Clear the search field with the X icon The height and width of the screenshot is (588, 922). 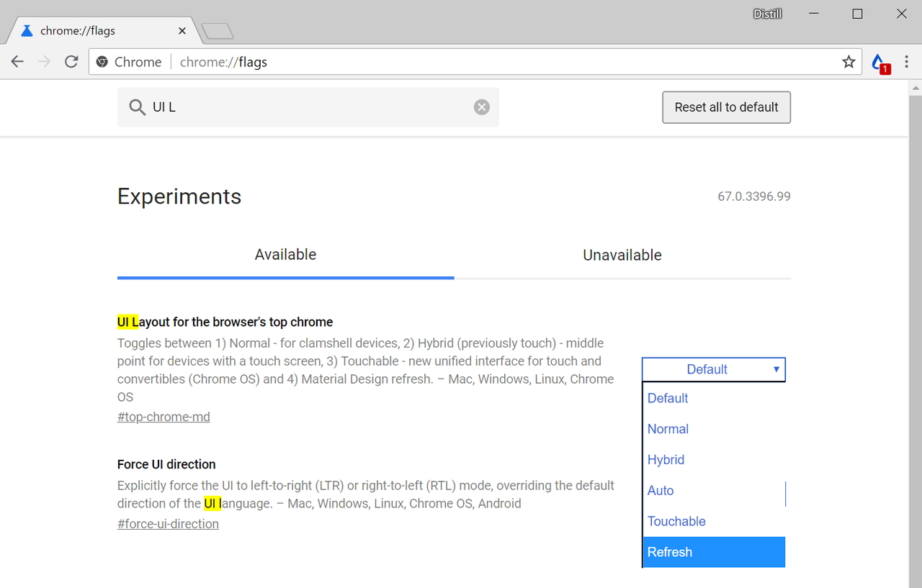481,107
